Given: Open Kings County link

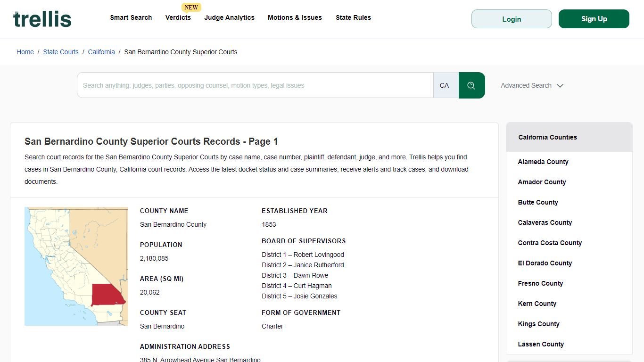Looking at the screenshot, I should (x=538, y=324).
